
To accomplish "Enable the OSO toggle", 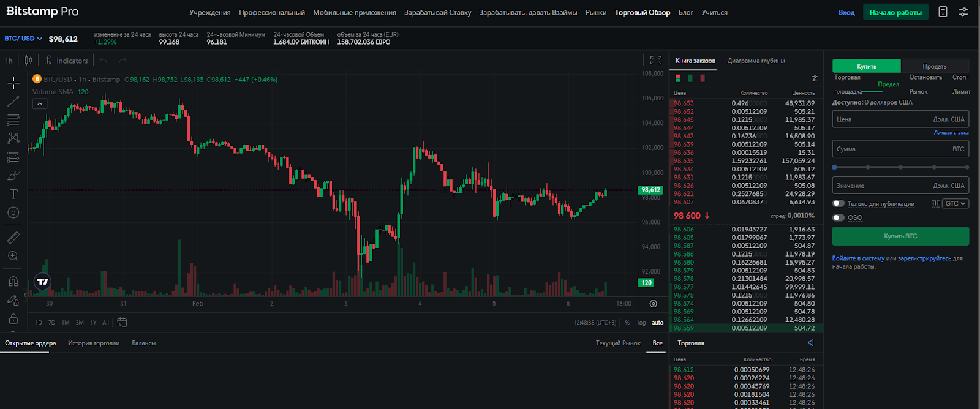I will point(839,217).
